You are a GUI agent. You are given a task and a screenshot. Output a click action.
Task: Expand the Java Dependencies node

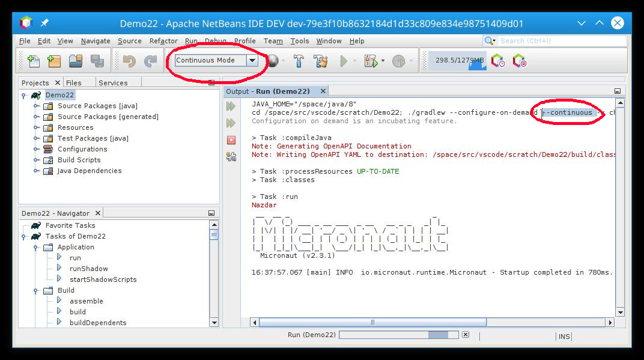pyautogui.click(x=36, y=171)
